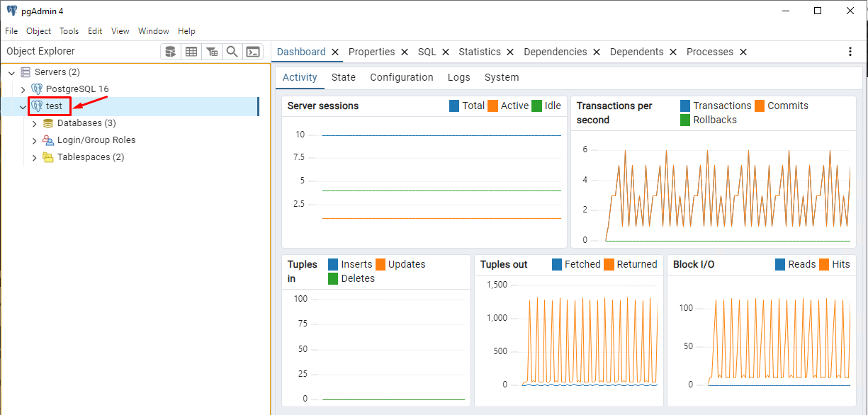The height and width of the screenshot is (415, 868).
Task: Click the Tuples out chart title
Action: 504,264
